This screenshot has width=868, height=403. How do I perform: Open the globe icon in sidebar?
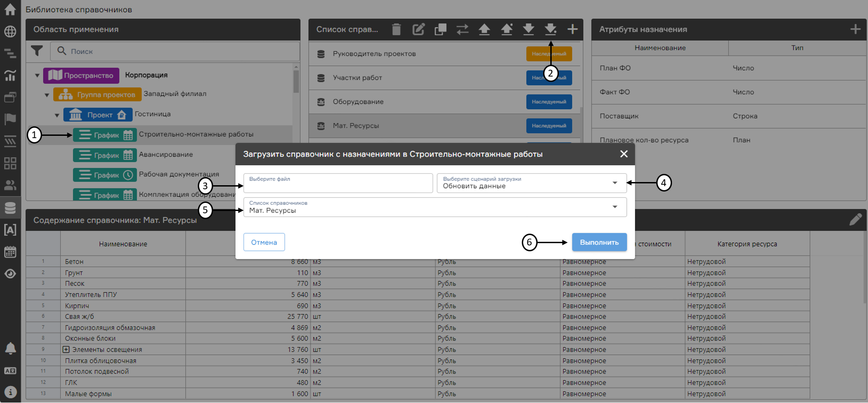(x=10, y=32)
